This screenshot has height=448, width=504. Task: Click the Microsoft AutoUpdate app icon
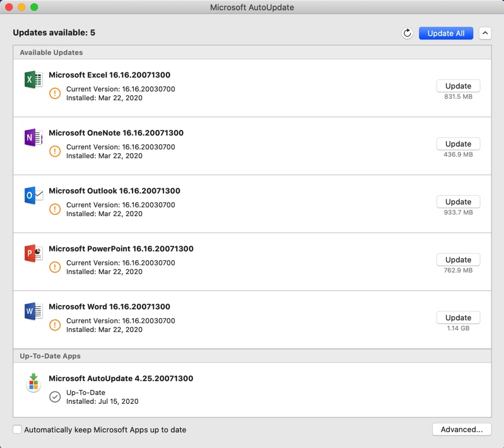[33, 383]
